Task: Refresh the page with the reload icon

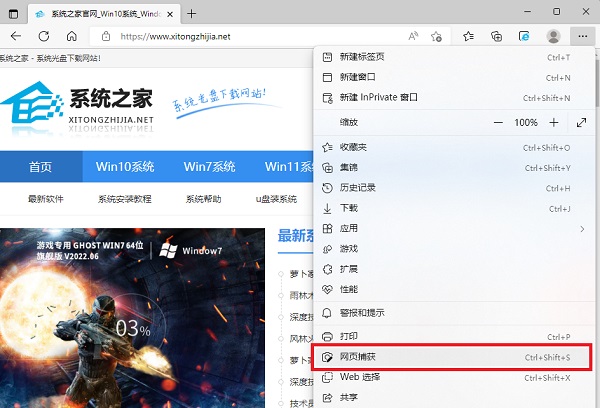Action: point(44,36)
